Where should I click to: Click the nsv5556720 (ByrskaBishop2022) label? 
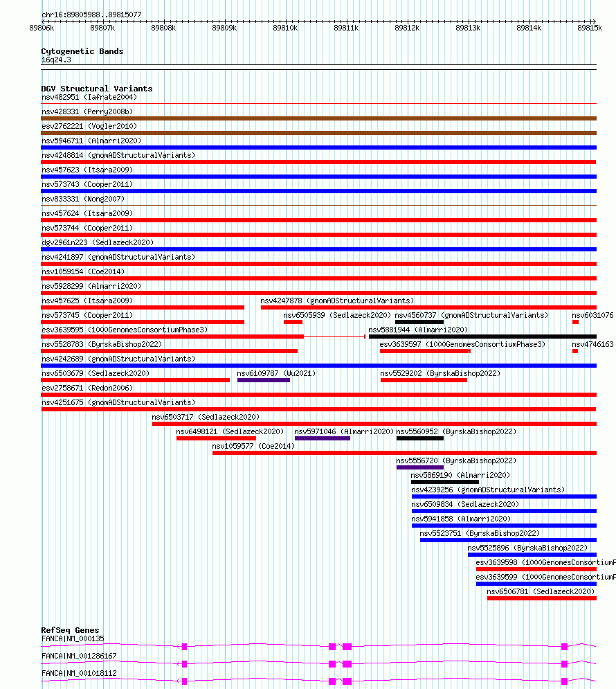tap(456, 460)
